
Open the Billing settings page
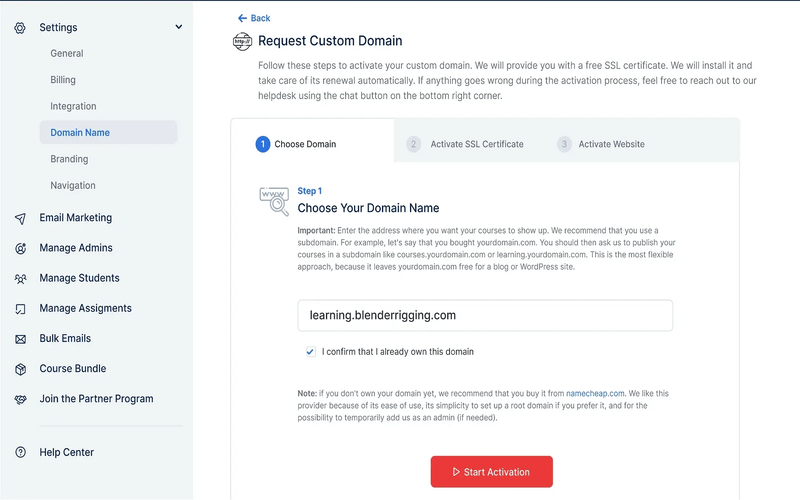click(63, 80)
